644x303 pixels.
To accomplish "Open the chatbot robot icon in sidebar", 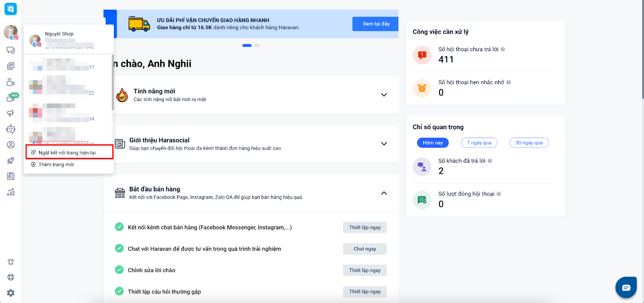I will point(11,129).
